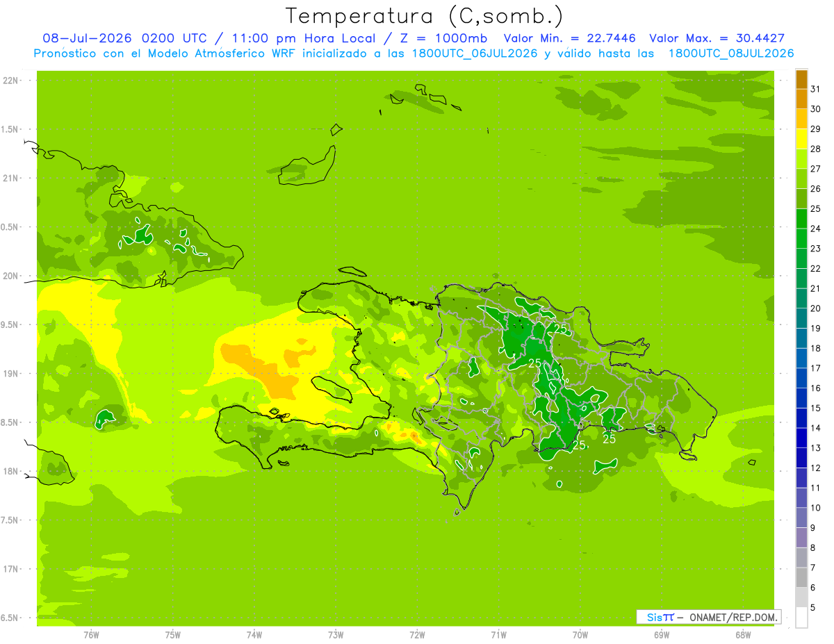Click the 19N latitude label

[11, 373]
